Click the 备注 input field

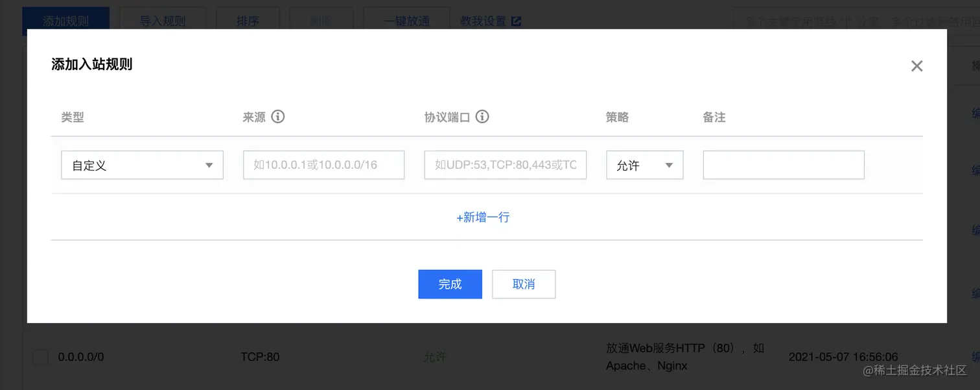[x=784, y=165]
